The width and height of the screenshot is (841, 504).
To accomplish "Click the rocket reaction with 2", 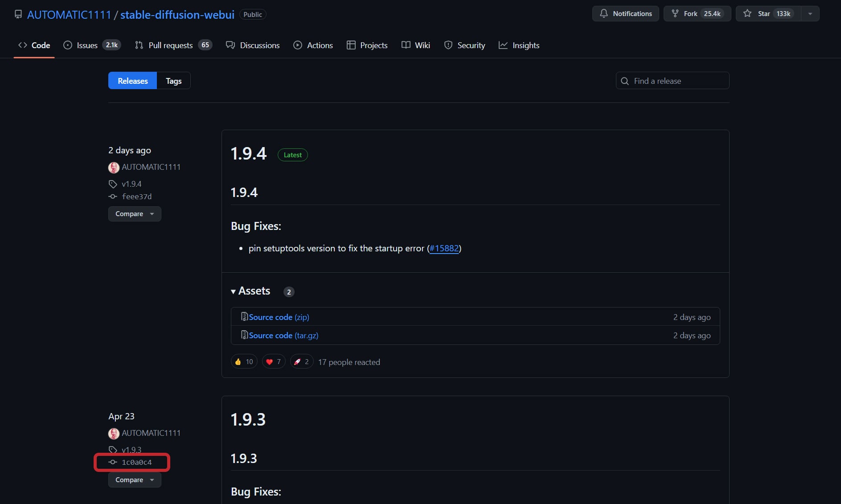I will click(x=302, y=362).
